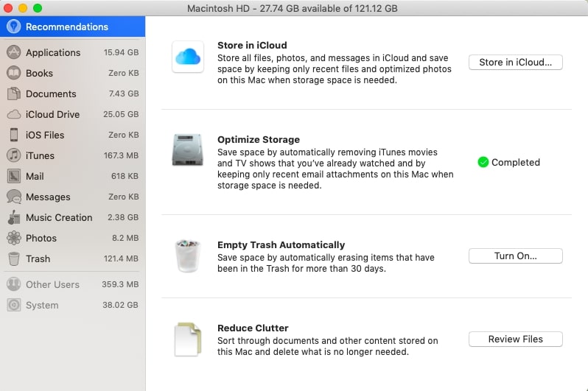Select the Recommendations lightbulb icon
588x391 pixels.
(x=14, y=27)
